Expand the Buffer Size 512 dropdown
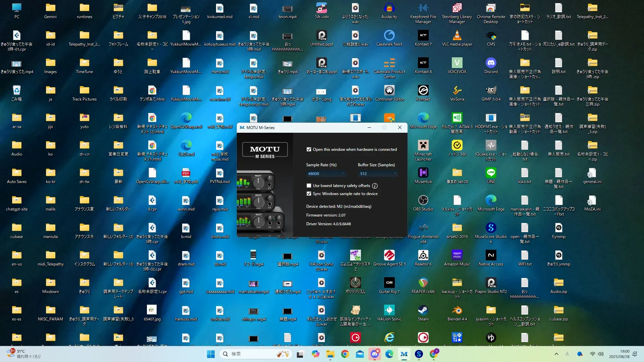The width and height of the screenshot is (644, 362). click(378, 174)
